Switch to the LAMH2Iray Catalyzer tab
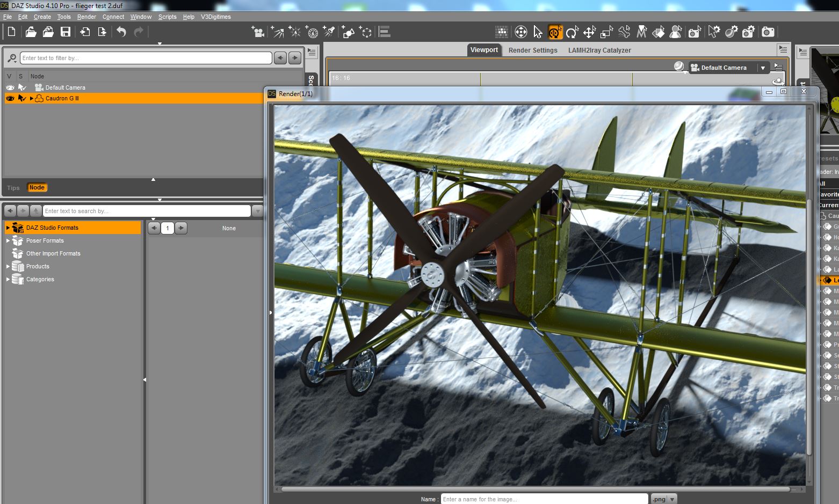This screenshot has width=839, height=504. click(x=599, y=50)
